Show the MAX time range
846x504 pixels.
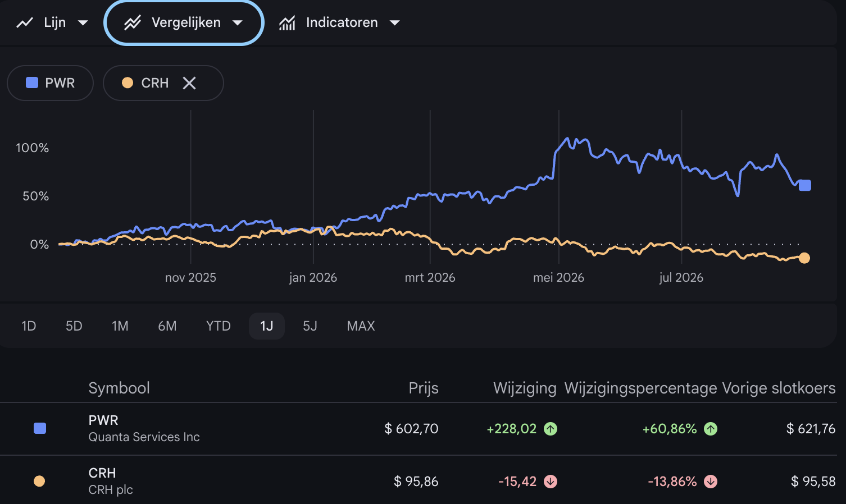[x=361, y=326]
